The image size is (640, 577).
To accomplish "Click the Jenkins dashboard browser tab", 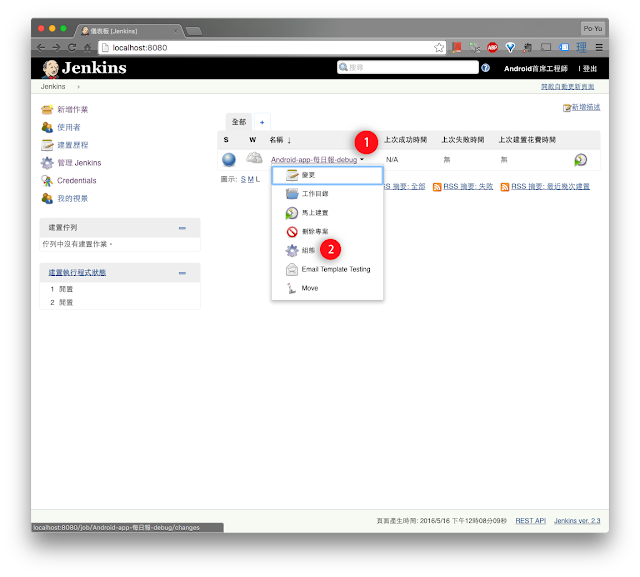I will coord(130,31).
